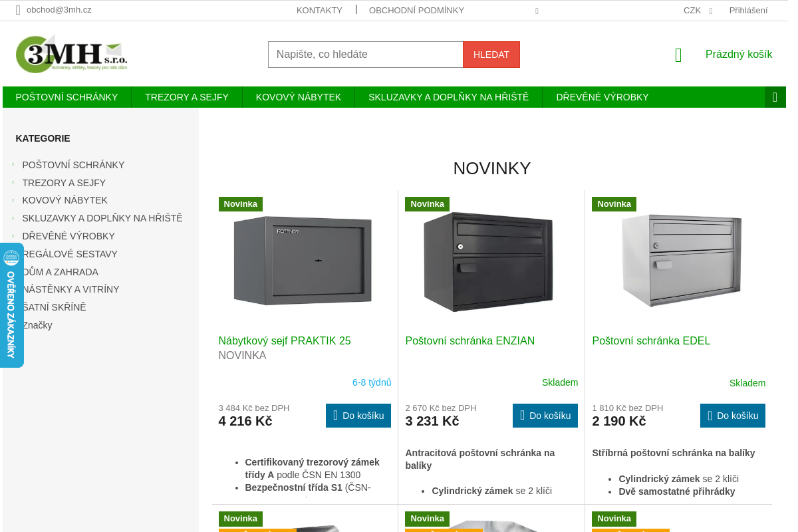Open the Kovový nábytek menu item

click(x=299, y=97)
